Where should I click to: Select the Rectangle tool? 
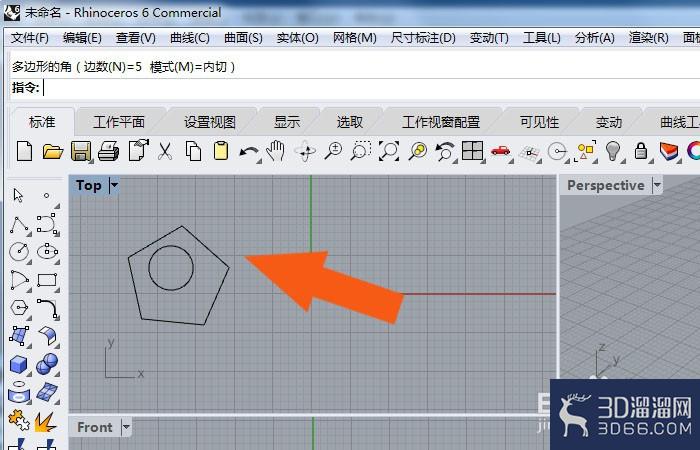coord(47,280)
